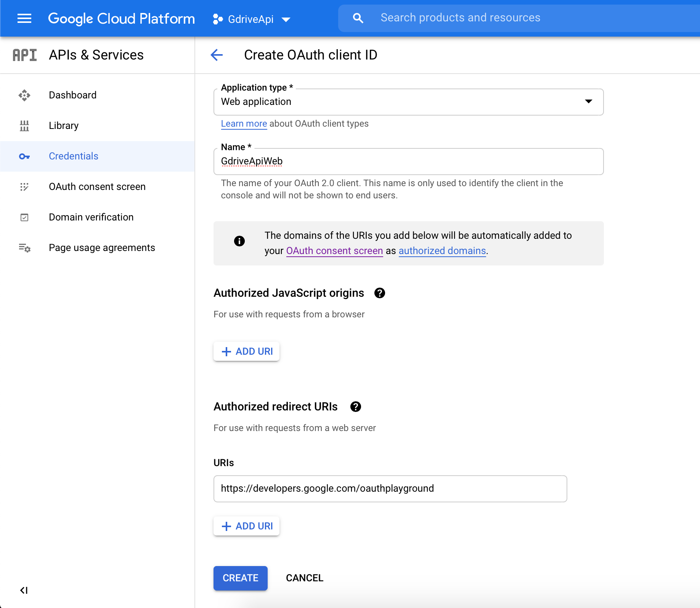Open the Application type dropdown
The height and width of the screenshot is (608, 700).
click(408, 102)
